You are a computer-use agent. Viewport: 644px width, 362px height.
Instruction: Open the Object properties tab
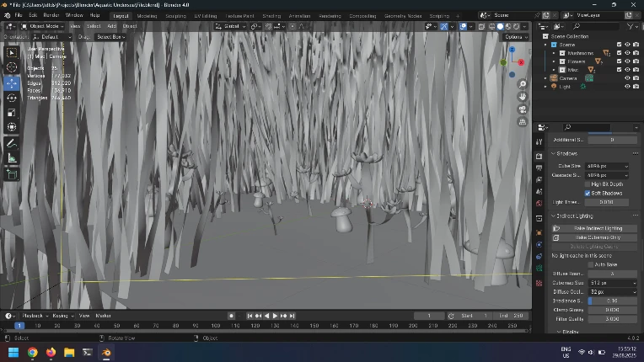pos(539,233)
